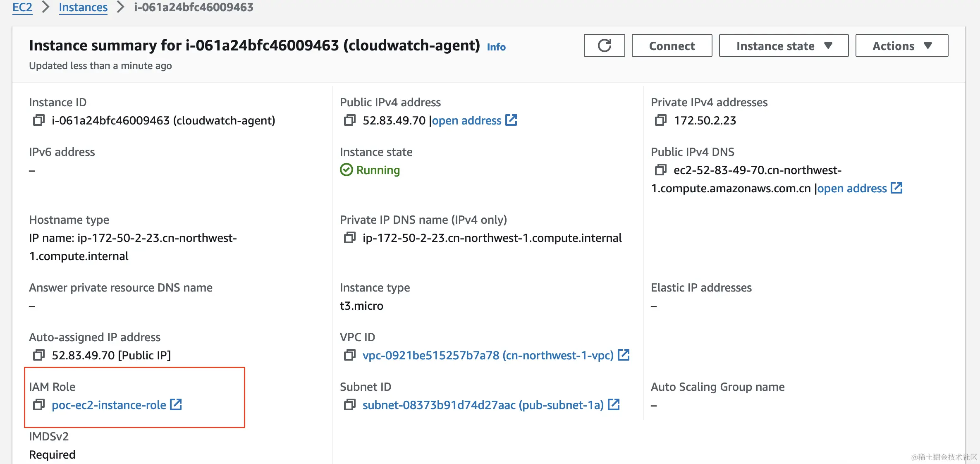This screenshot has height=464, width=980.
Task: Open poc-ec2-instance-role IAM role link
Action: (109, 405)
